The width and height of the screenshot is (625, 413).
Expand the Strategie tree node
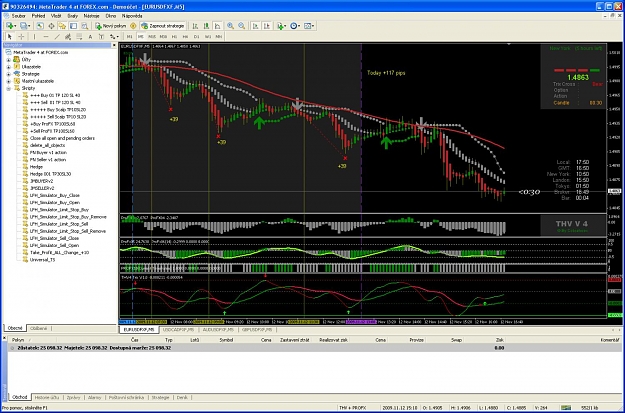tap(8, 74)
